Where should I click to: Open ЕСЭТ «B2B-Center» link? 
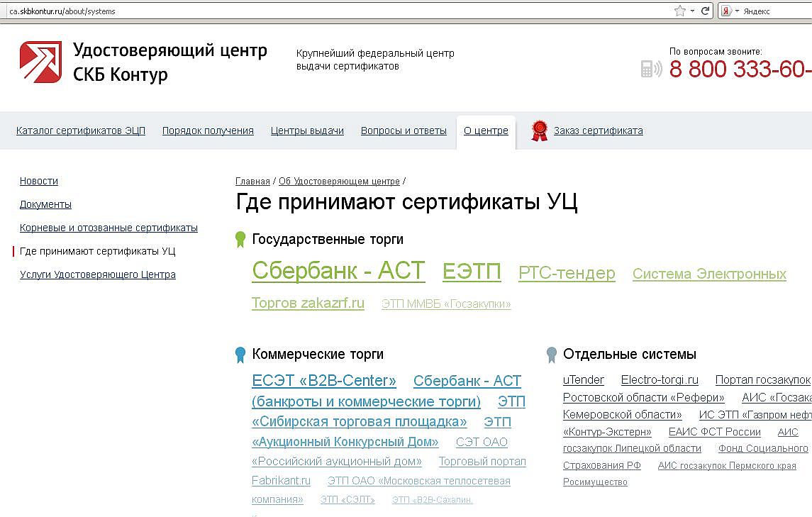tap(324, 381)
